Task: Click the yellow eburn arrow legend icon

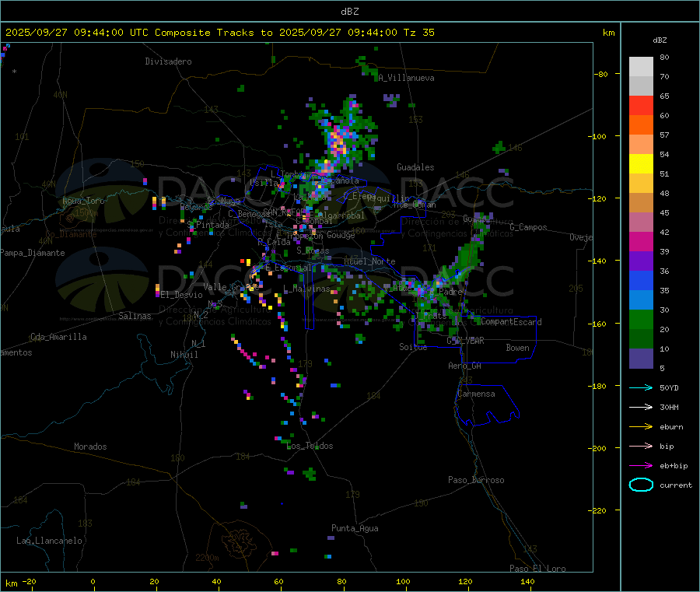Action: click(x=641, y=426)
